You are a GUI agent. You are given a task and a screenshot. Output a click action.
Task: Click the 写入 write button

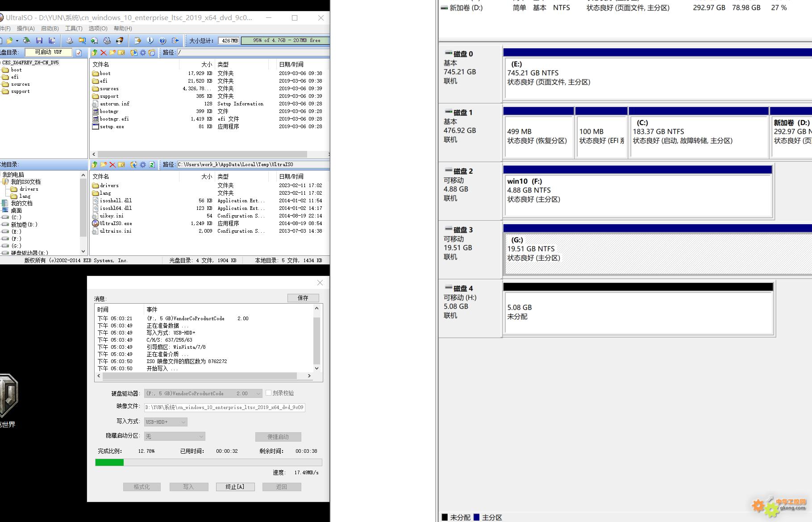pos(189,487)
